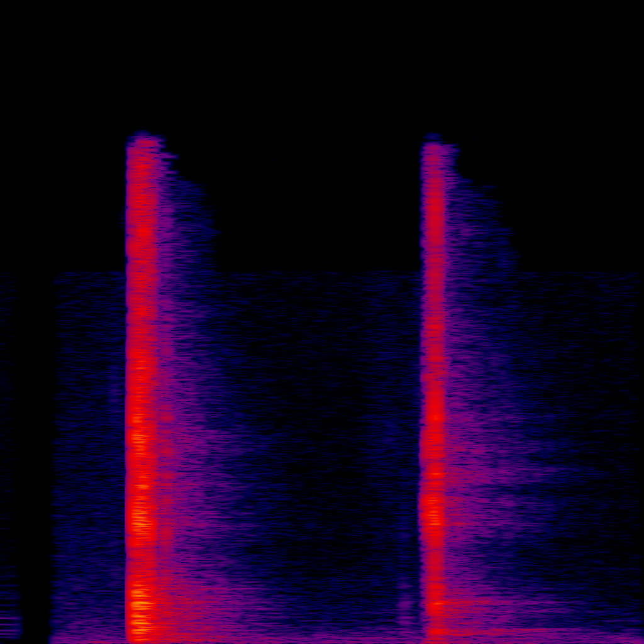Viewport: 644px width, 644px height.
Task: Click the black silent gap at far left
Action: [36, 440]
